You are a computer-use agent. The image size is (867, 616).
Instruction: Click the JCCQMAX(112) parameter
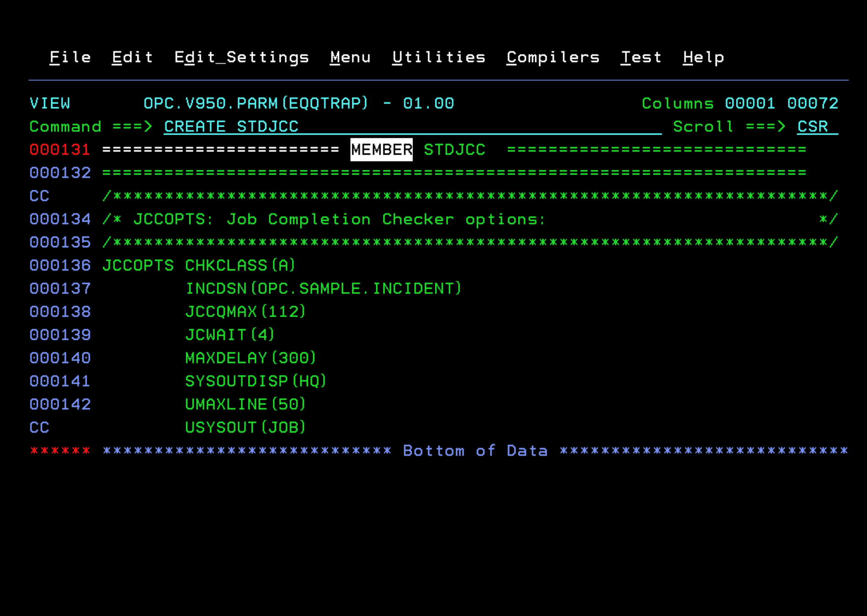click(245, 312)
